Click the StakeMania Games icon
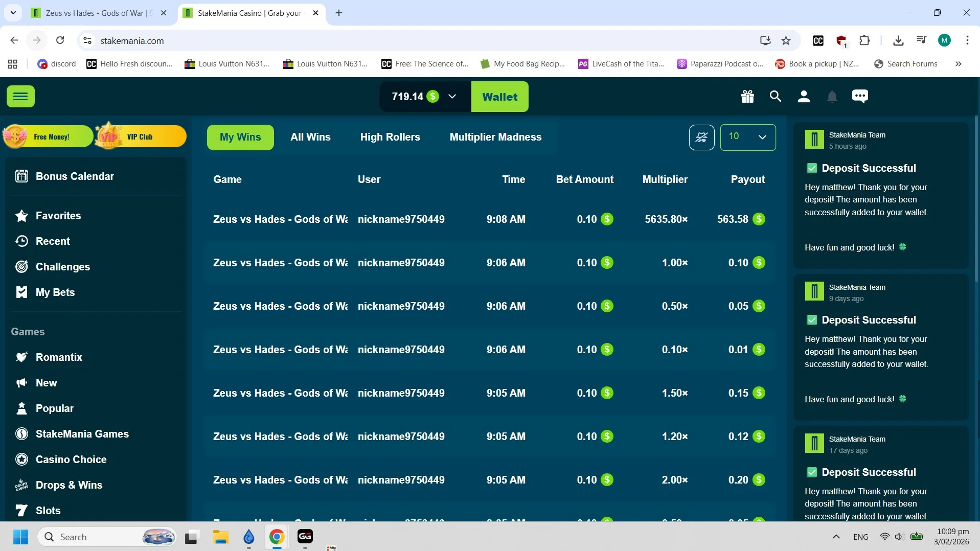980x551 pixels. (x=21, y=434)
